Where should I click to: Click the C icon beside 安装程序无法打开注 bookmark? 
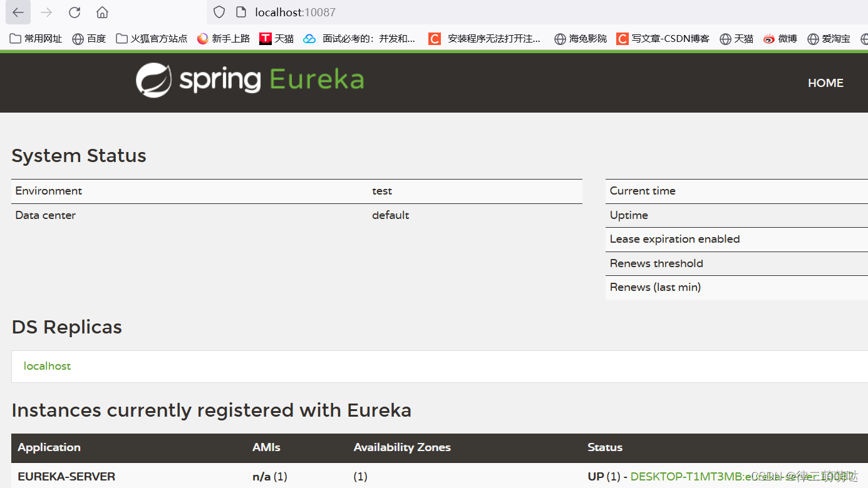pos(435,38)
